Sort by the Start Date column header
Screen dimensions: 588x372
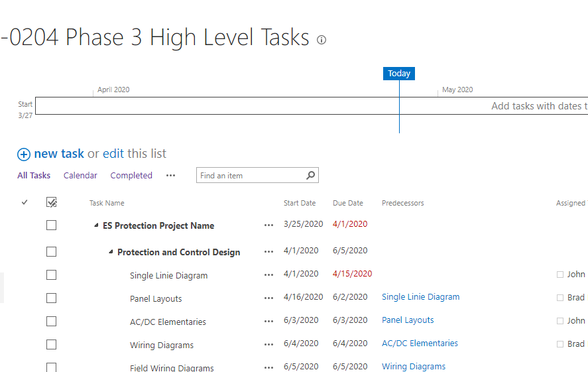[300, 203]
